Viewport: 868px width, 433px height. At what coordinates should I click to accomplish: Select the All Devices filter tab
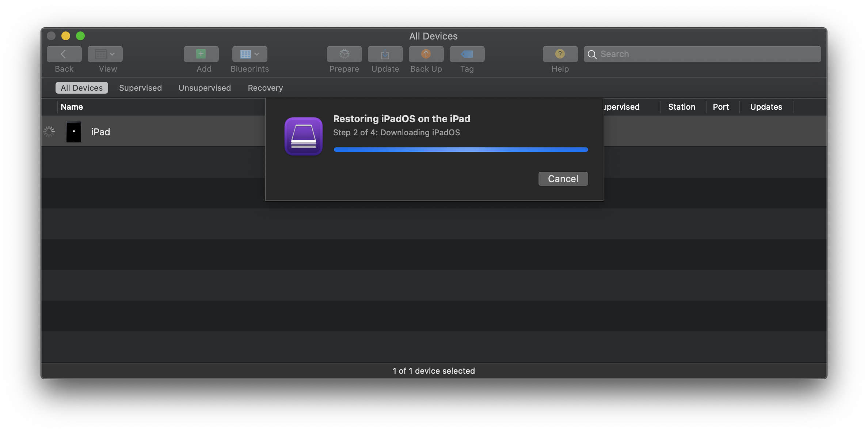pyautogui.click(x=81, y=88)
